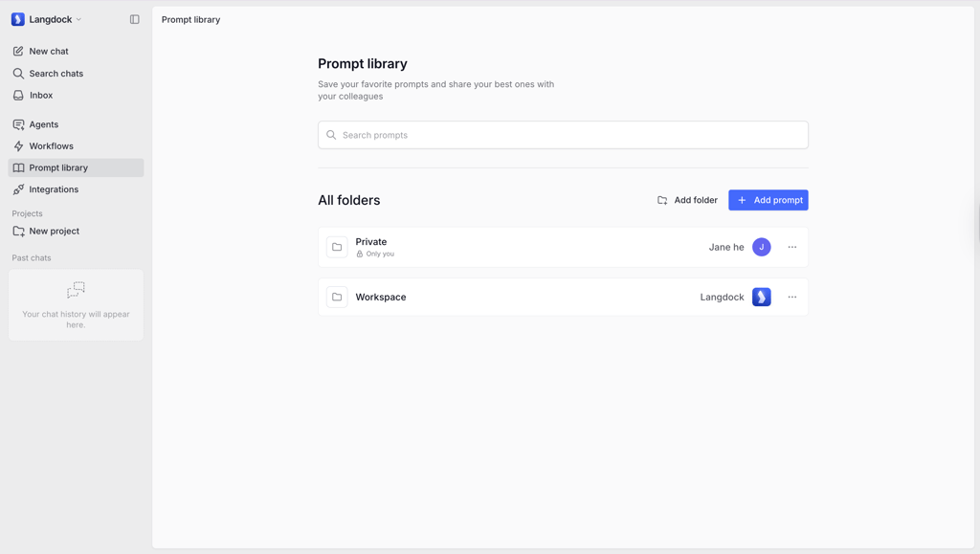Screen dimensions: 980x554
Task: Open the Private folder three-dot menu
Action: 791,247
